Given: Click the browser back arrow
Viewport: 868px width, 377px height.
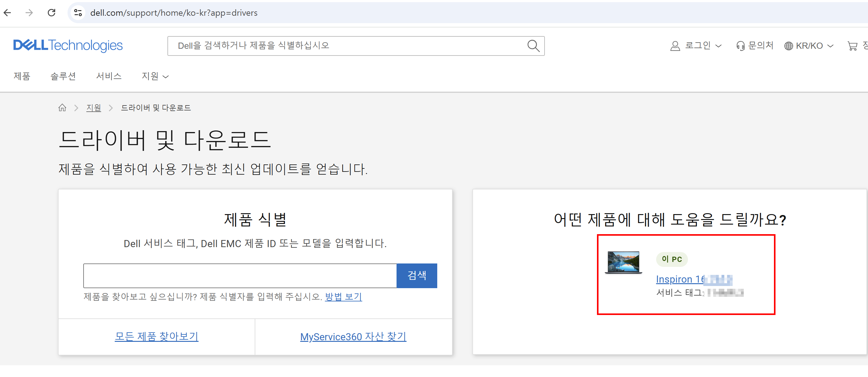Looking at the screenshot, I should pos(7,13).
